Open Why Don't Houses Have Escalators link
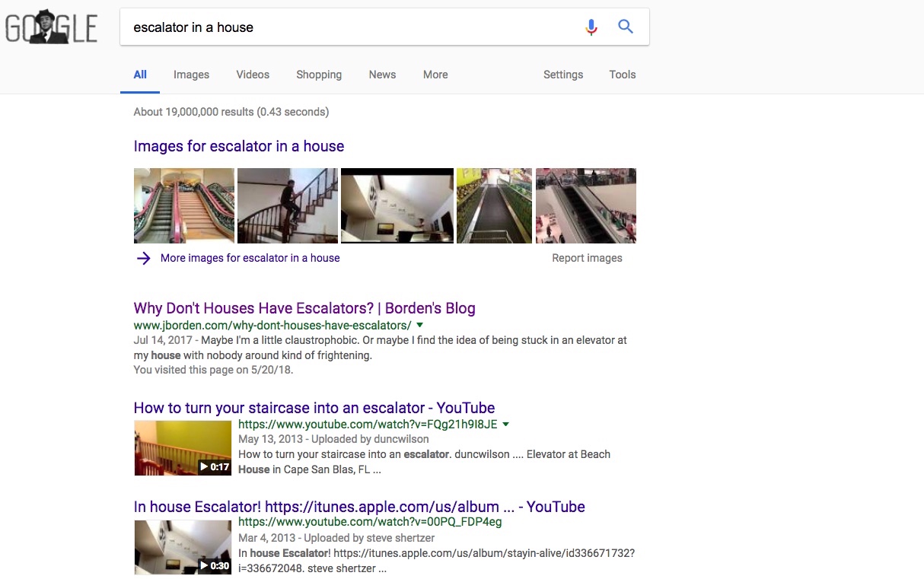Image resolution: width=924 pixels, height=579 pixels. click(304, 308)
